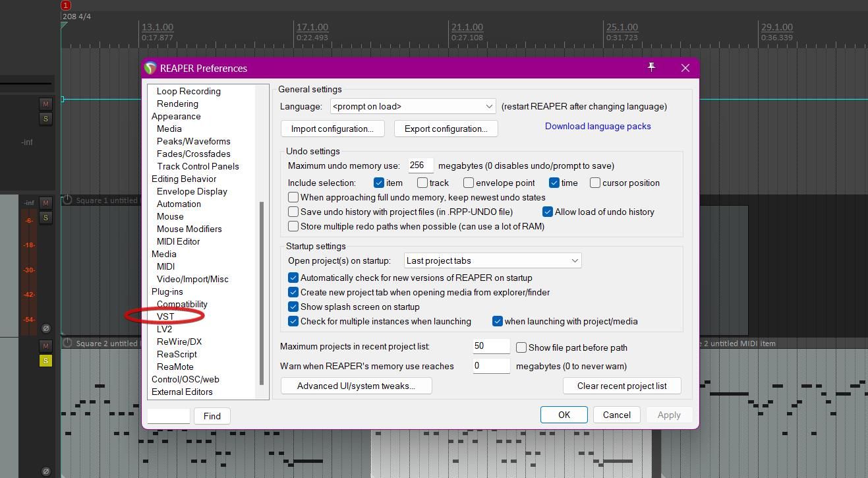This screenshot has height=478, width=868.
Task: Click the track volume meter scale at -30
Action: point(29,270)
